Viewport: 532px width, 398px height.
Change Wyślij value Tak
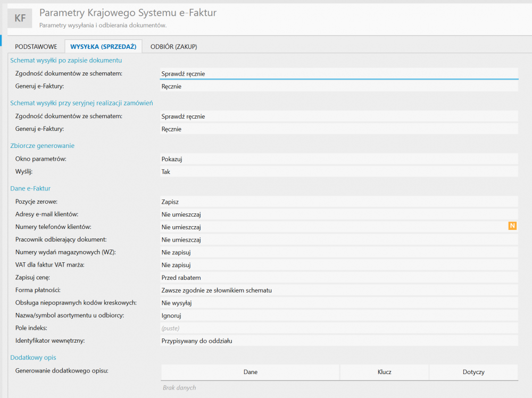click(x=339, y=172)
